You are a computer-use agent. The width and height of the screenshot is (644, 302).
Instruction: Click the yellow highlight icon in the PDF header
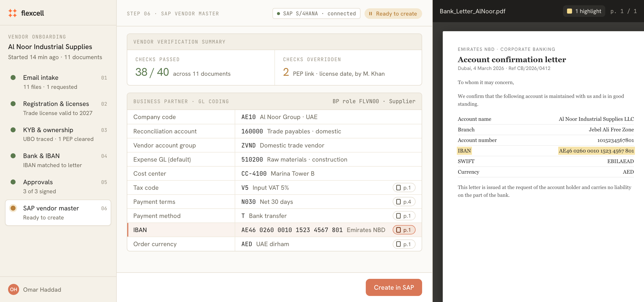pyautogui.click(x=570, y=11)
